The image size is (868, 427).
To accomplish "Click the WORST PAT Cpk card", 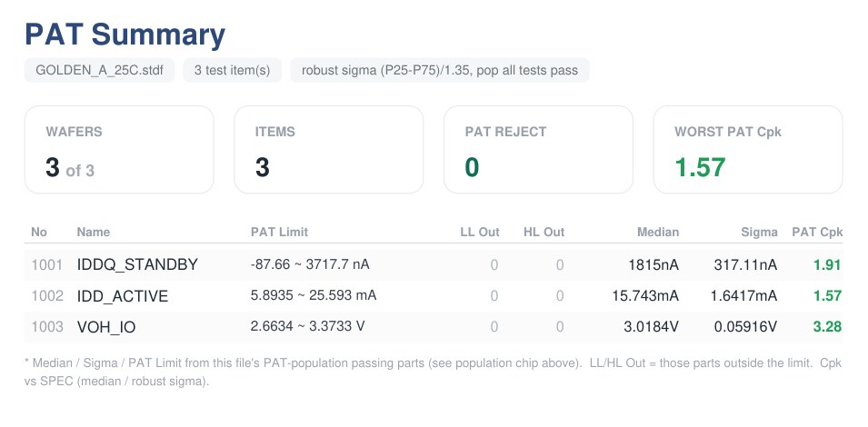I will point(748,149).
